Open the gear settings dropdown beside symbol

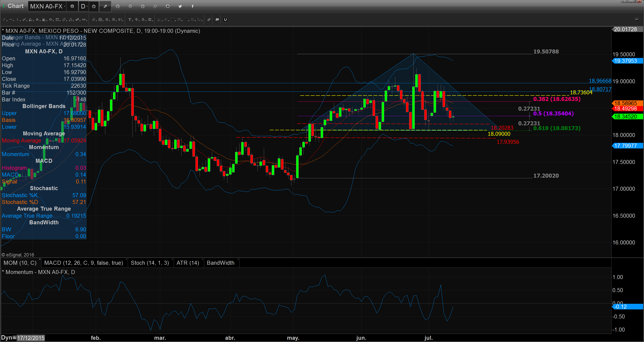(x=72, y=6)
